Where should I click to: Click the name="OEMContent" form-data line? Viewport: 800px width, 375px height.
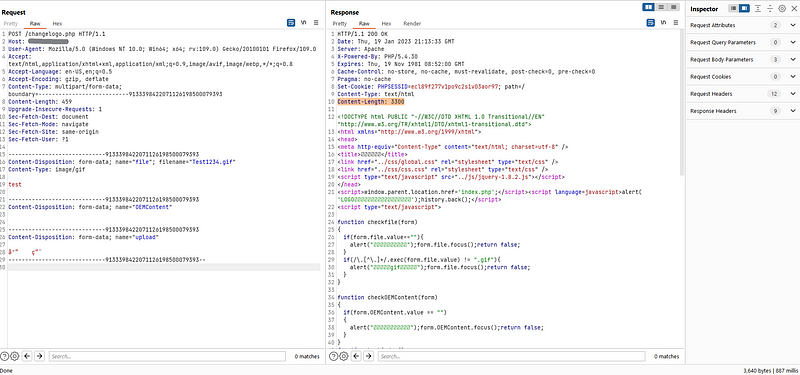tap(90, 207)
